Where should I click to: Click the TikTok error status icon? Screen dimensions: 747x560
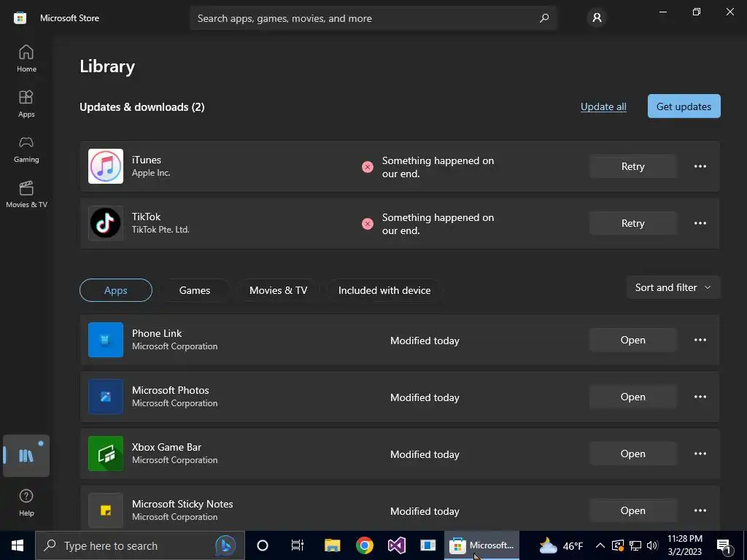pos(368,224)
